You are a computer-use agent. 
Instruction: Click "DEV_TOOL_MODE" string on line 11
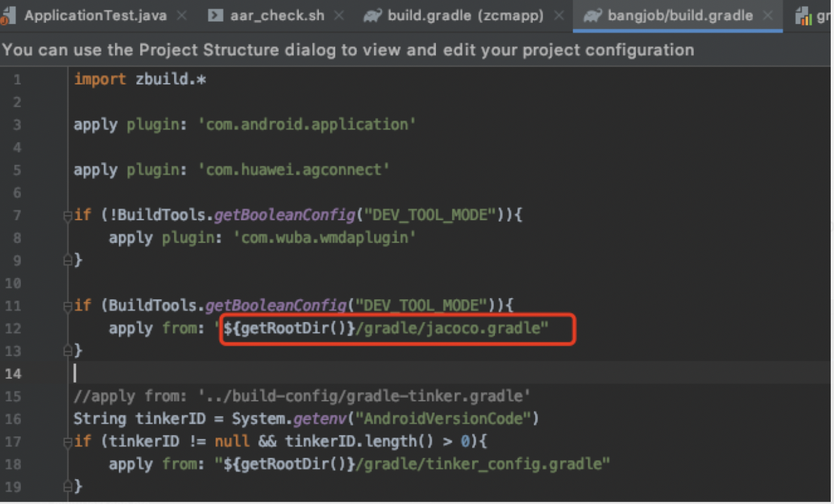pos(421,305)
